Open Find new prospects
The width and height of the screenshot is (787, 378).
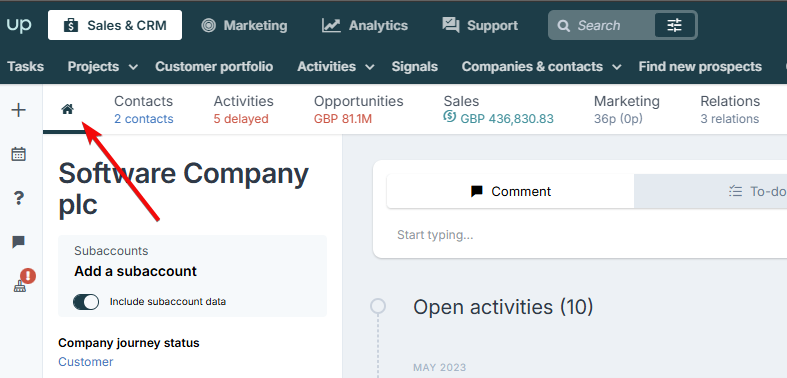tap(700, 67)
